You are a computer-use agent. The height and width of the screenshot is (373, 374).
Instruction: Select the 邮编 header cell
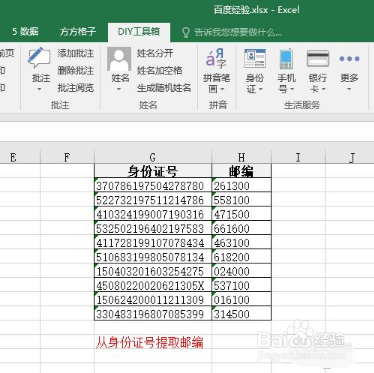pos(241,171)
